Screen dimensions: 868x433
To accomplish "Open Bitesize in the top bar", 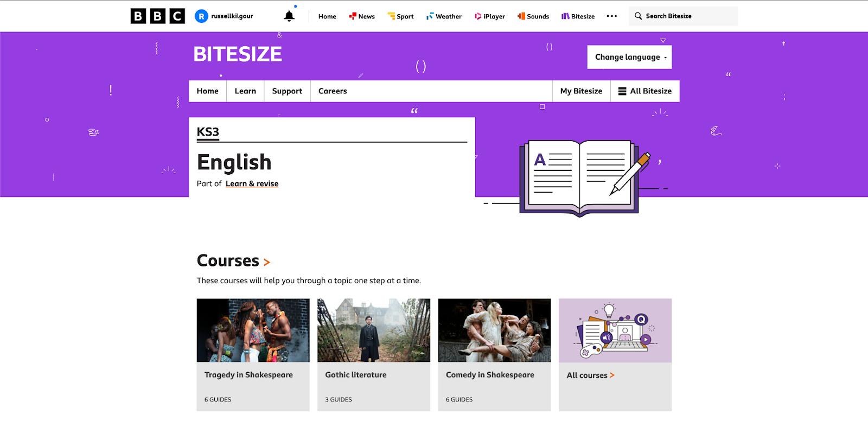I will [x=578, y=16].
